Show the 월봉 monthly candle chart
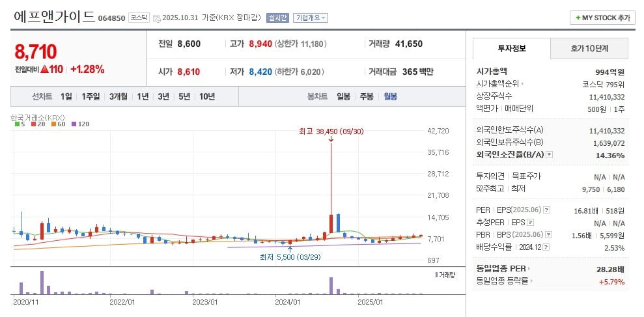Viewport: 644px width, 317px height. 390,97
